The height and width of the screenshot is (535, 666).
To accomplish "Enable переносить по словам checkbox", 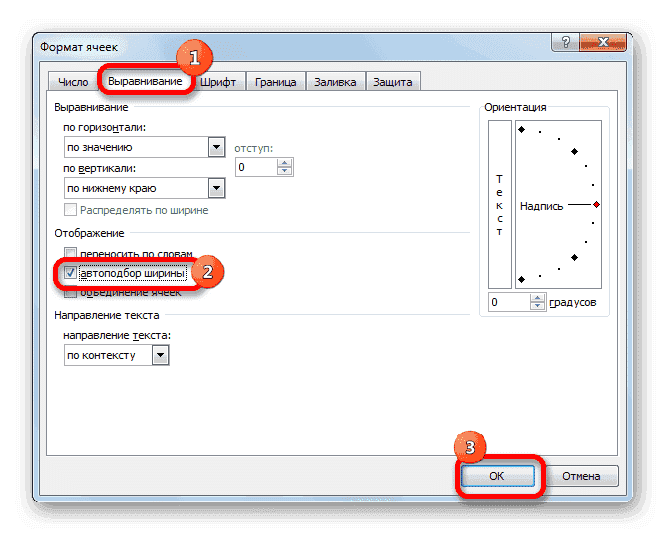I will click(x=71, y=253).
